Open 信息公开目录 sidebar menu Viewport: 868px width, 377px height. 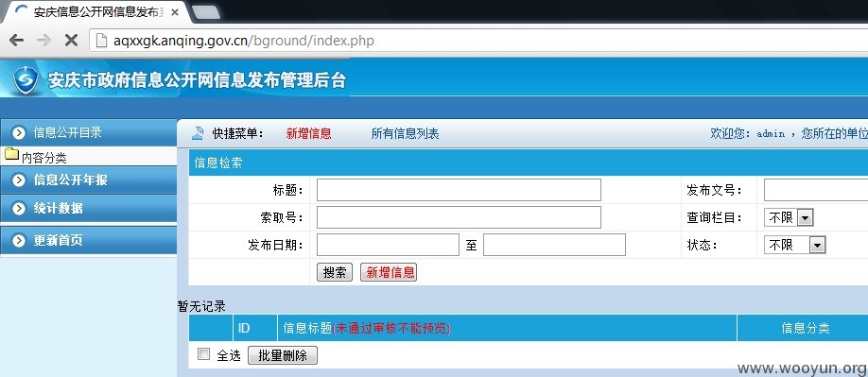click(x=89, y=132)
